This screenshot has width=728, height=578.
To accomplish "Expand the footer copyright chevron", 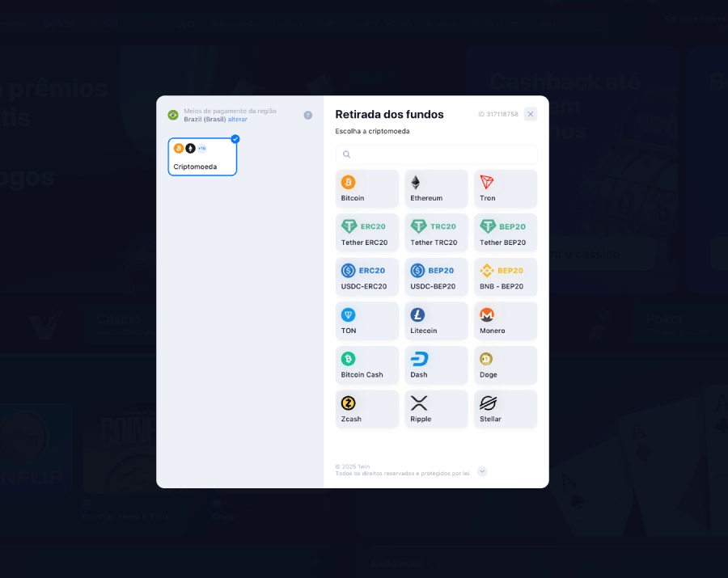I will tap(482, 471).
